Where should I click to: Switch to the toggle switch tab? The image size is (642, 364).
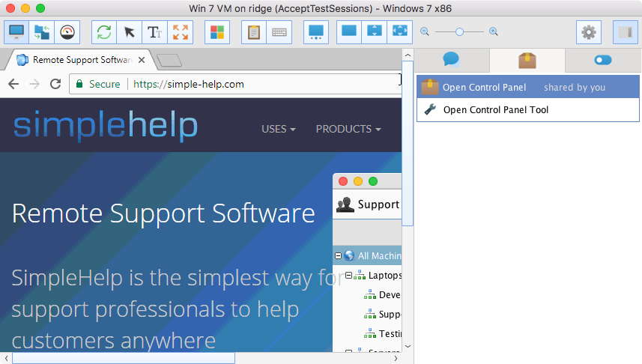[603, 60]
